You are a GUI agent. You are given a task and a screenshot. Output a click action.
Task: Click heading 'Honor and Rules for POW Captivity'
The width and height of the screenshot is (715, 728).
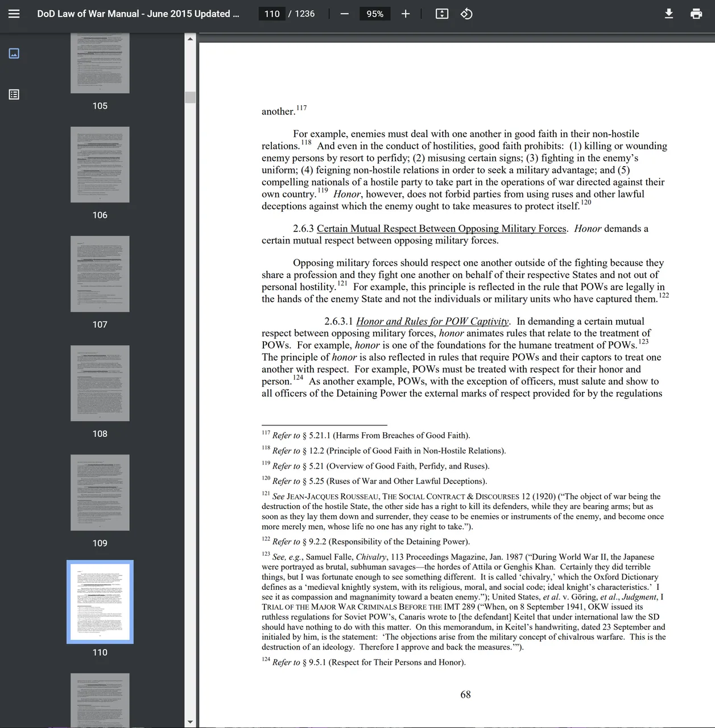pos(432,321)
